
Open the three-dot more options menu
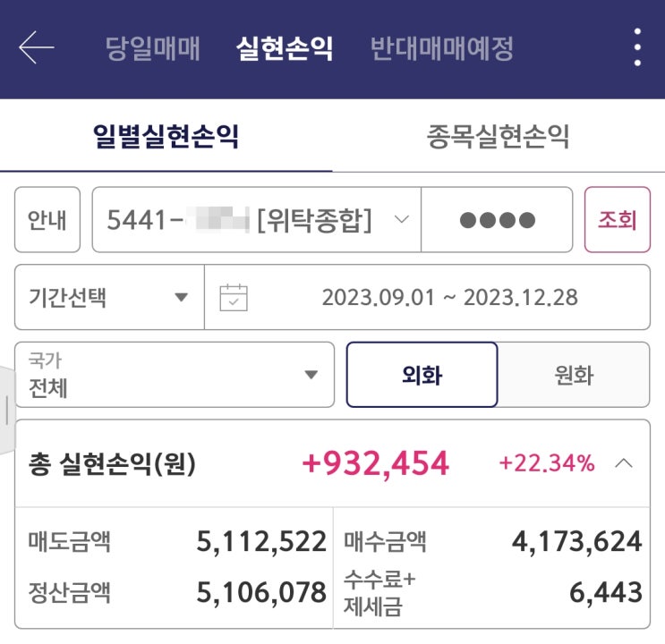pyautogui.click(x=636, y=47)
